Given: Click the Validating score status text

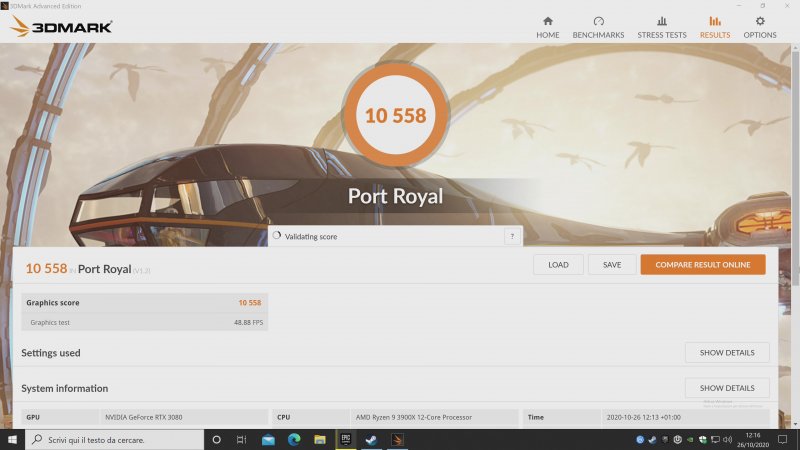Looking at the screenshot, I should [x=311, y=236].
